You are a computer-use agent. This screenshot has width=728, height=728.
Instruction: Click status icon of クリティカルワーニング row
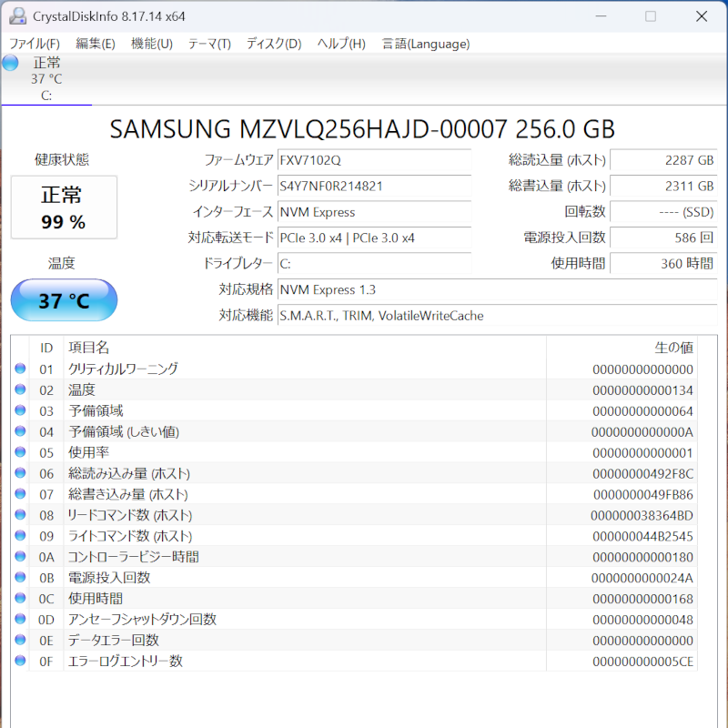click(20, 369)
